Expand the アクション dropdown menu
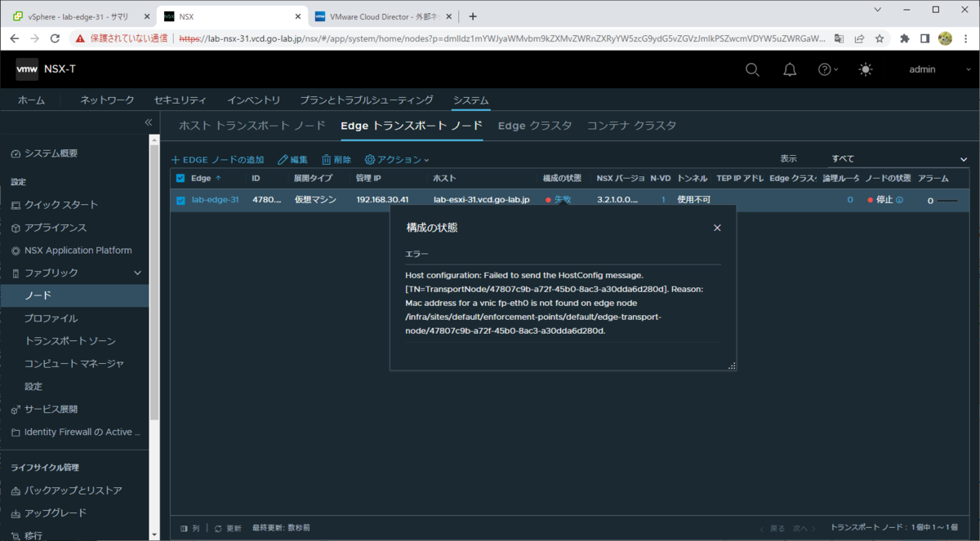 click(x=397, y=160)
